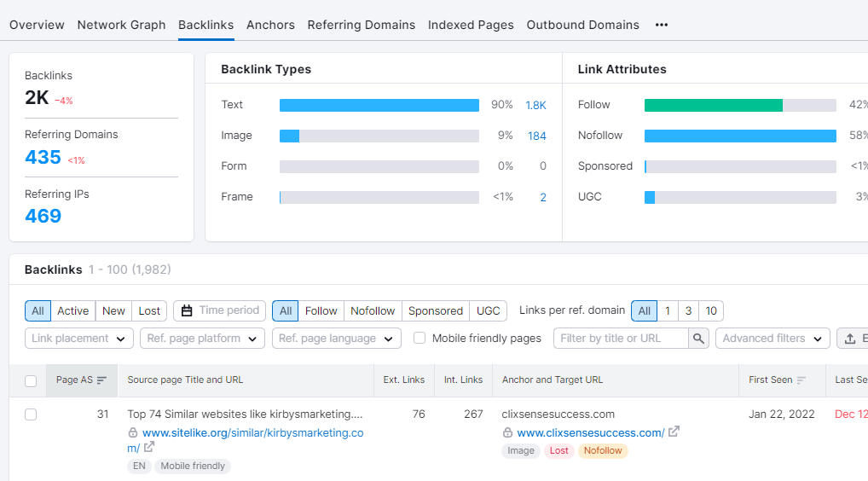Open the 184 Image backlinks link

click(537, 136)
